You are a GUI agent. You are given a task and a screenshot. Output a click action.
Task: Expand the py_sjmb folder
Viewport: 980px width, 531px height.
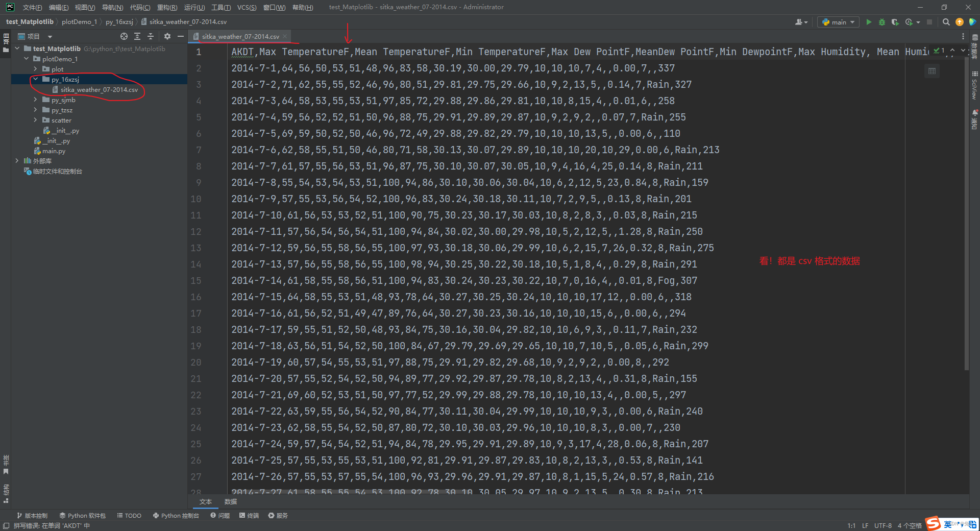tap(35, 100)
